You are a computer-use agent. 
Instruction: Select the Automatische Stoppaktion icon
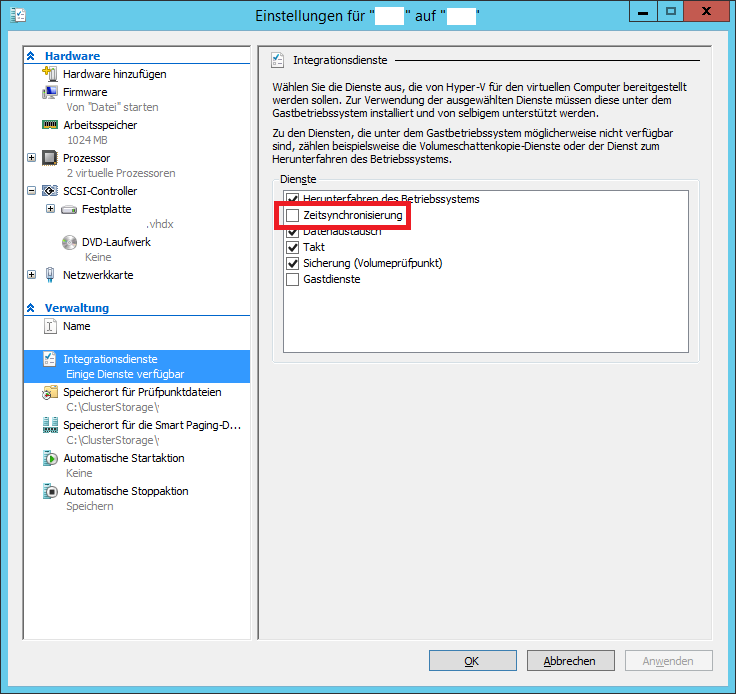(50, 492)
